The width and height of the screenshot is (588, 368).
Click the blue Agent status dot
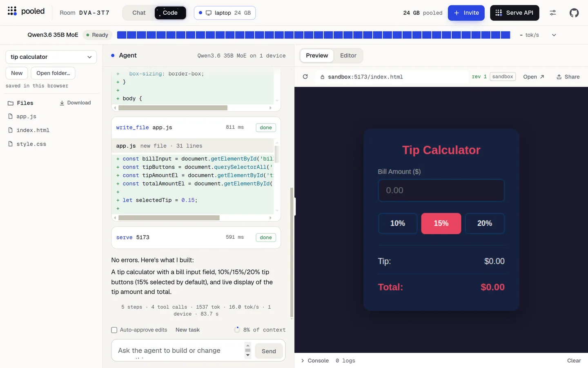point(113,55)
